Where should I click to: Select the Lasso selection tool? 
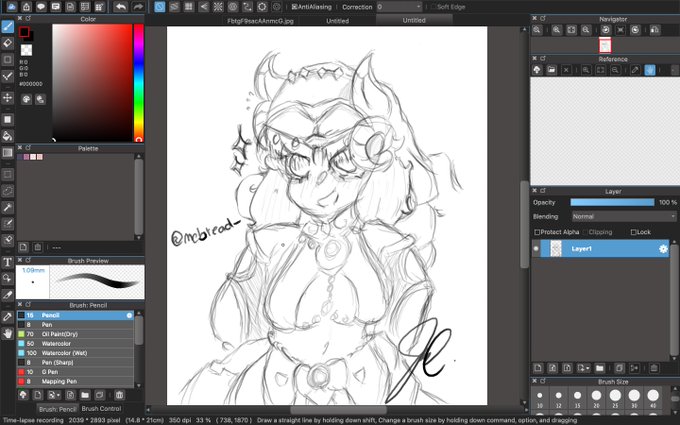click(7, 191)
